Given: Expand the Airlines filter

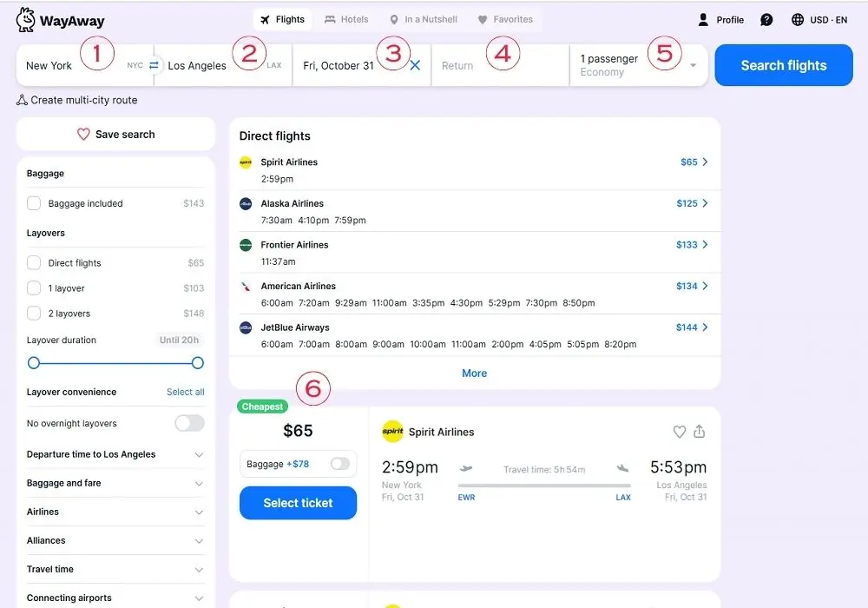Looking at the screenshot, I should click(115, 512).
